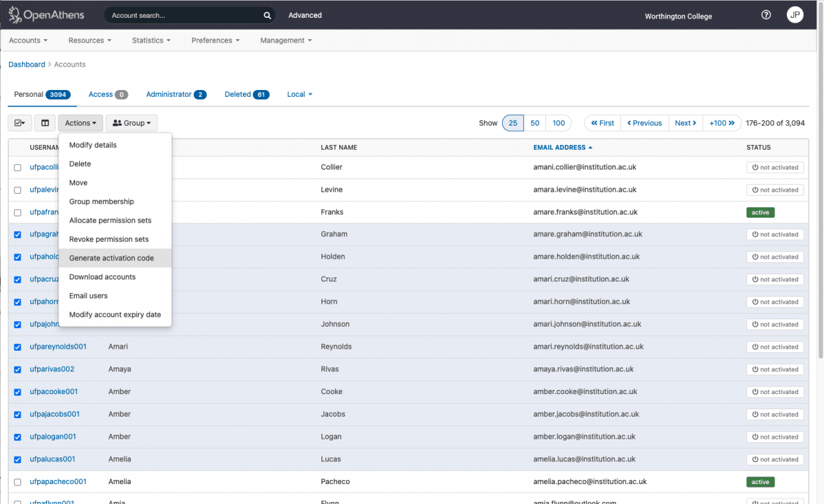824x504 pixels.
Task: Expand the Local tab dropdown
Action: click(299, 94)
